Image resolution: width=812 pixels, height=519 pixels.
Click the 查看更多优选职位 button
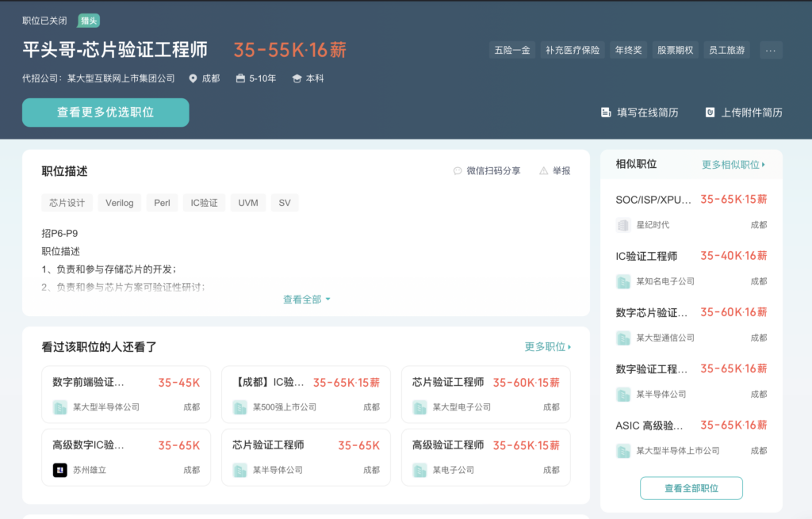click(x=105, y=113)
